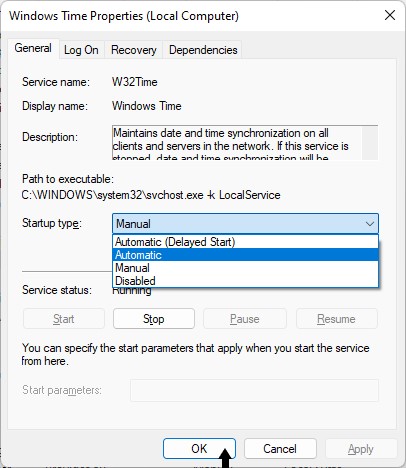Choose Automatic (Delayed Start) option
The width and height of the screenshot is (406, 468).
coord(246,242)
